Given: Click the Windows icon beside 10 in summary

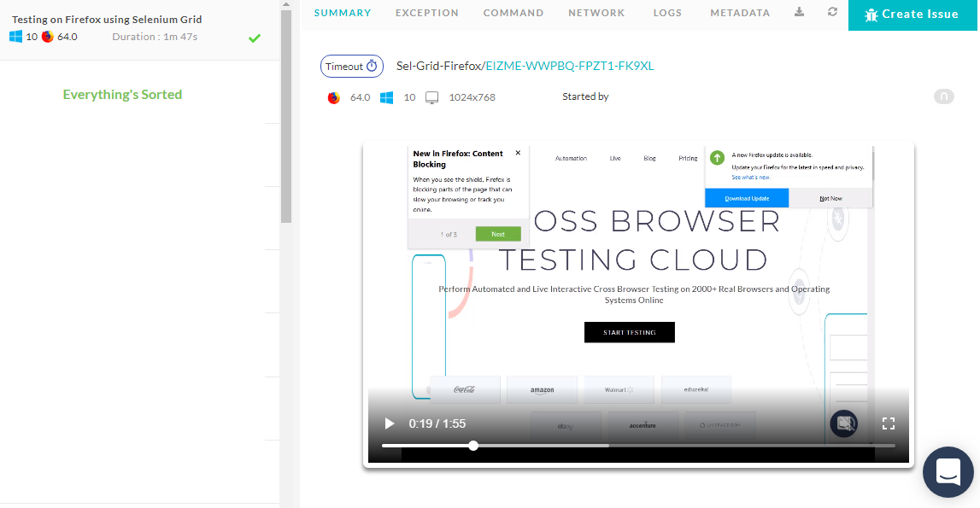Looking at the screenshot, I should tap(387, 97).
